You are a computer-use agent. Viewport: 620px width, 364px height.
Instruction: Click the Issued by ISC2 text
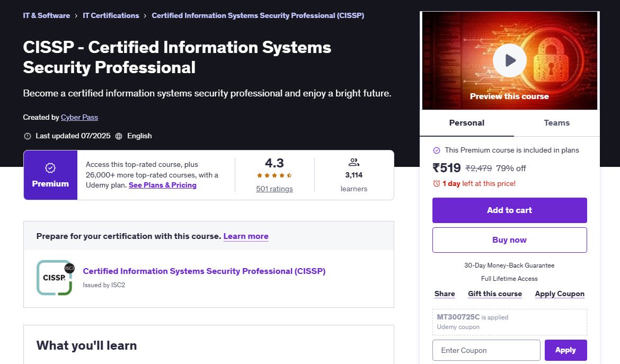coord(103,285)
